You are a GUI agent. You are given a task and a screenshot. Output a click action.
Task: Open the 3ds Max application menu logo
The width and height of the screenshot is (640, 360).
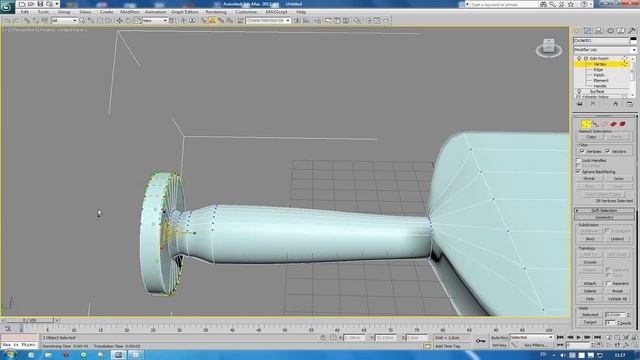point(7,7)
